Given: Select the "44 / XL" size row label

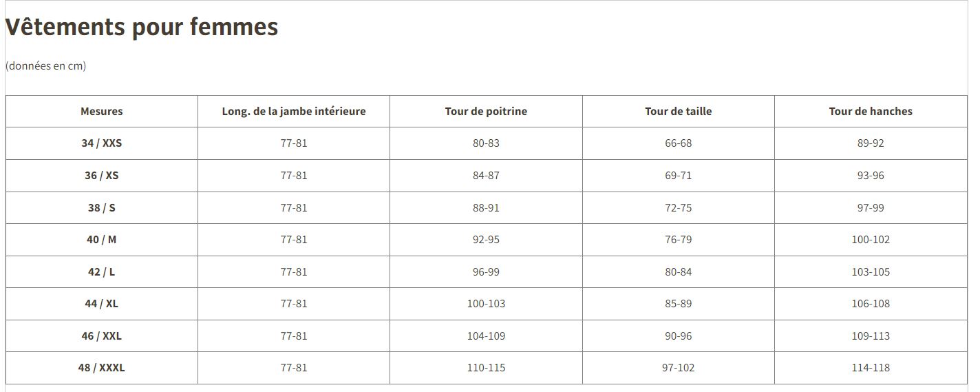Looking at the screenshot, I should pyautogui.click(x=102, y=303).
